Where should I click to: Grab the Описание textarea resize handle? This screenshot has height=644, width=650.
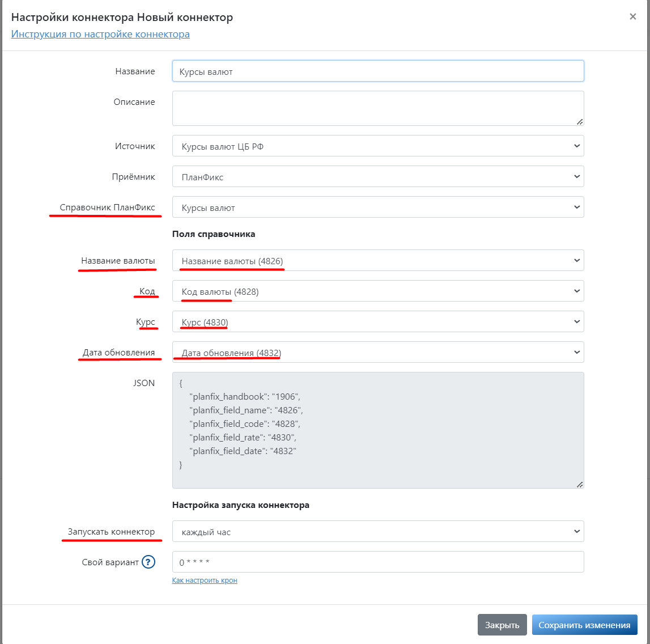[x=580, y=121]
